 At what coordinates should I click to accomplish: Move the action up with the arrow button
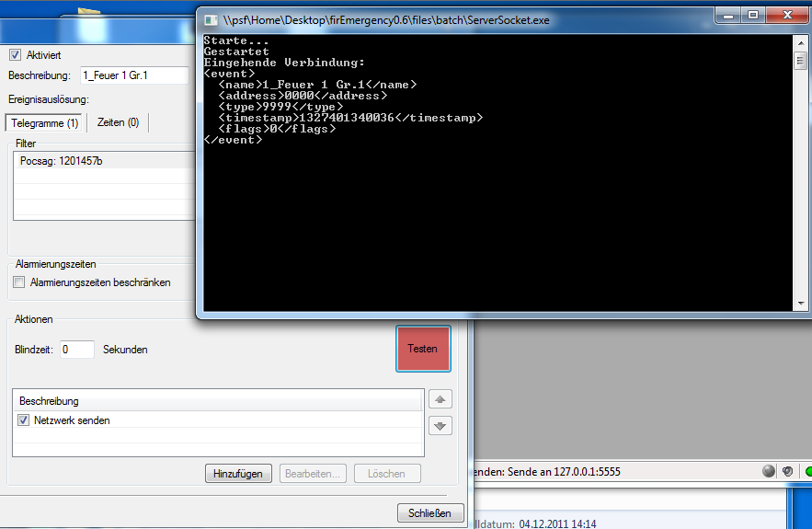[x=440, y=400]
